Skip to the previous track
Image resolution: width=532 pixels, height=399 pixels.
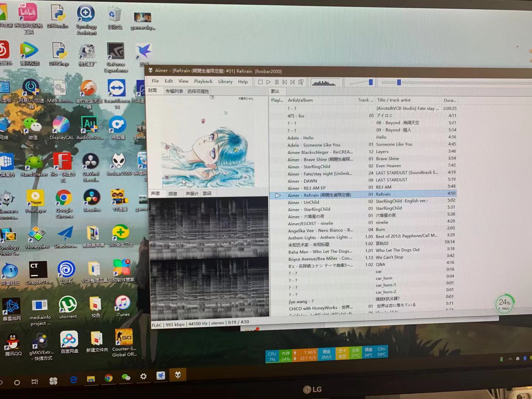[x=284, y=82]
